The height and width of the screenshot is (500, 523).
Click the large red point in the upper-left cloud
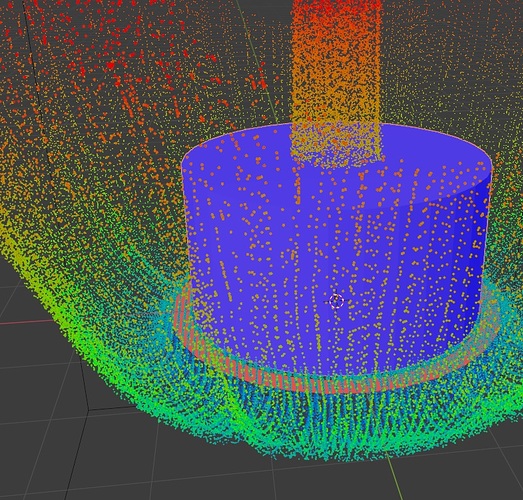(x=111, y=65)
